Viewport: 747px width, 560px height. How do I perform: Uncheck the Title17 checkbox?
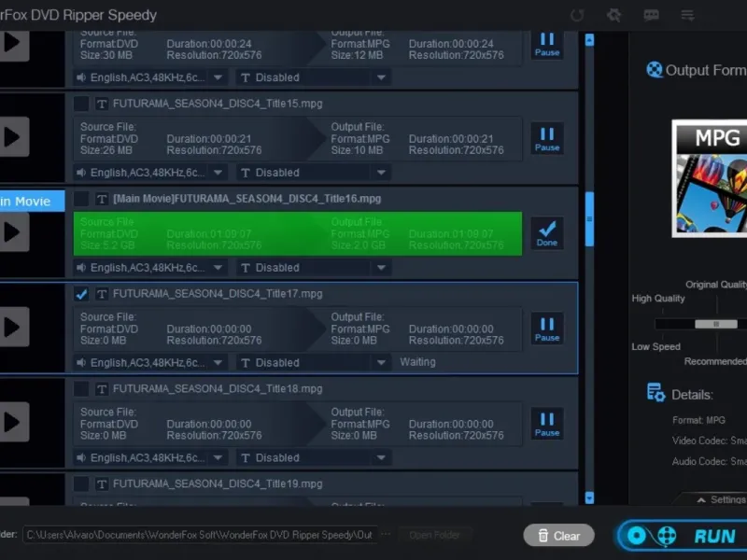click(x=81, y=294)
